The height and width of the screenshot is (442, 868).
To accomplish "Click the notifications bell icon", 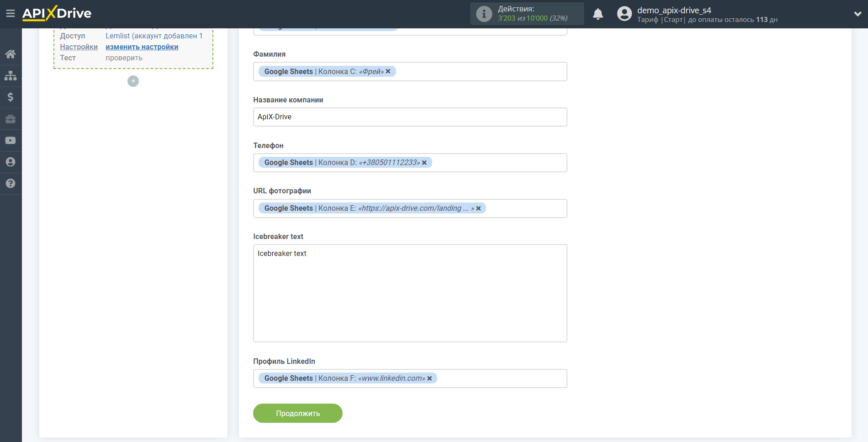I will [x=598, y=14].
